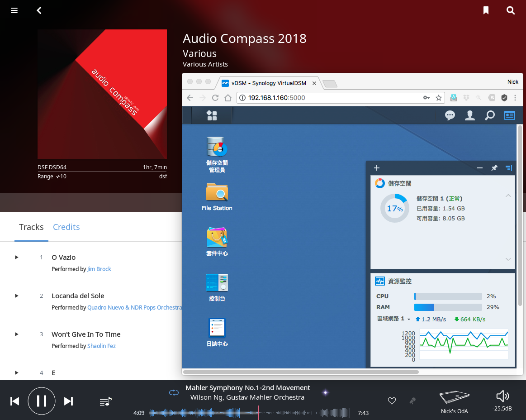Seek within the track waveform bar
The width and height of the screenshot is (526, 420).
click(x=250, y=413)
